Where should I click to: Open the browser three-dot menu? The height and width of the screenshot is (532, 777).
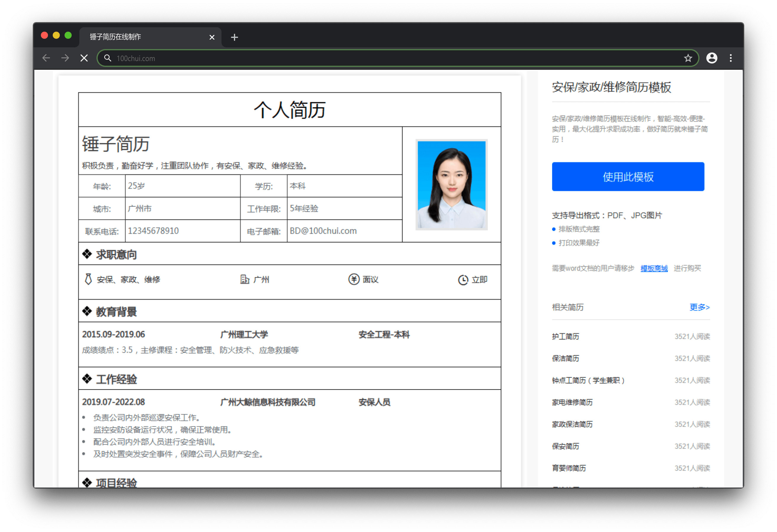click(731, 58)
